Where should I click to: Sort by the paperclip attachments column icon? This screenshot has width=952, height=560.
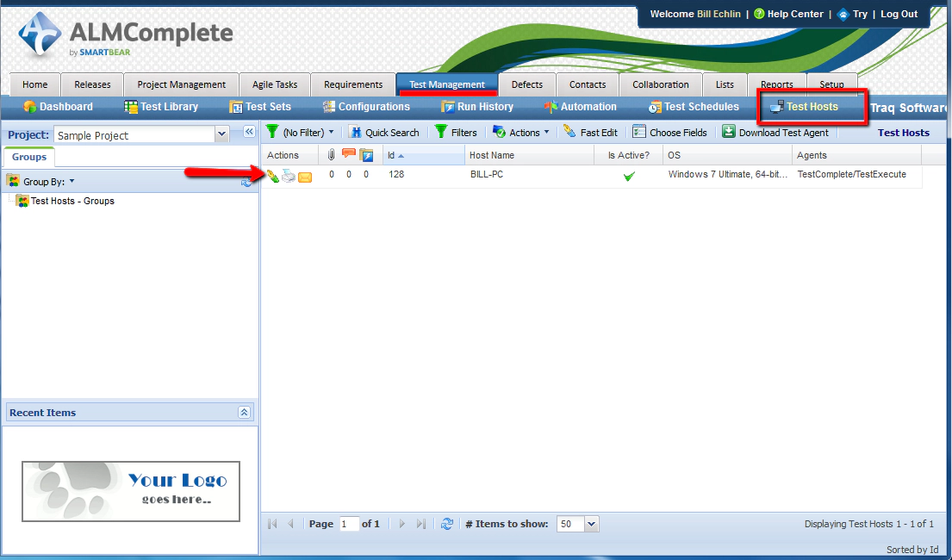tap(331, 154)
